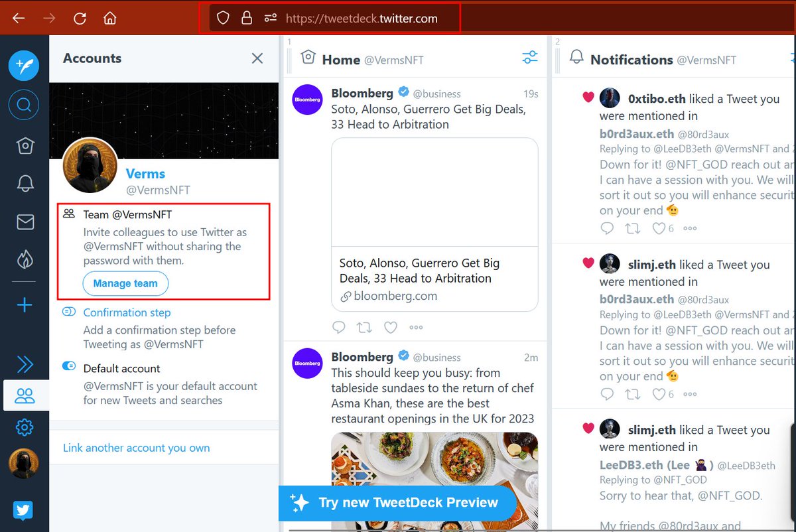Reply to second b0rd3aux.eth notification tweet
This screenshot has height=532, width=796.
607,394
